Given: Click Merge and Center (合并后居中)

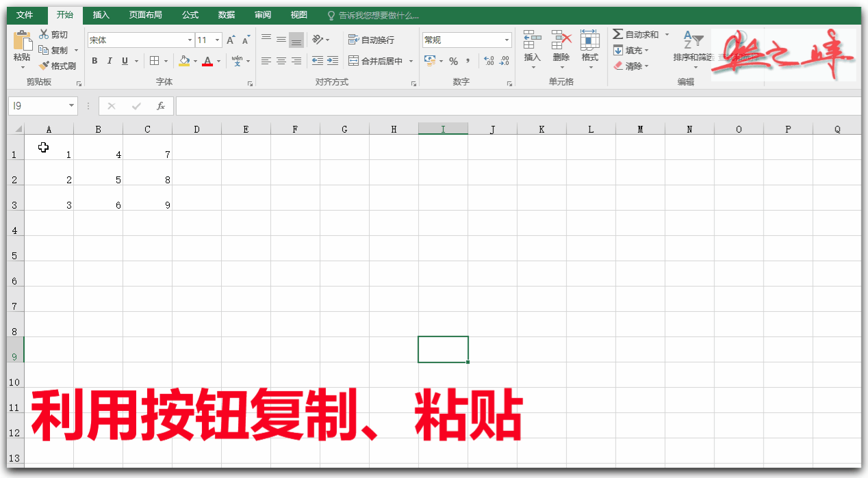Looking at the screenshot, I should point(376,61).
